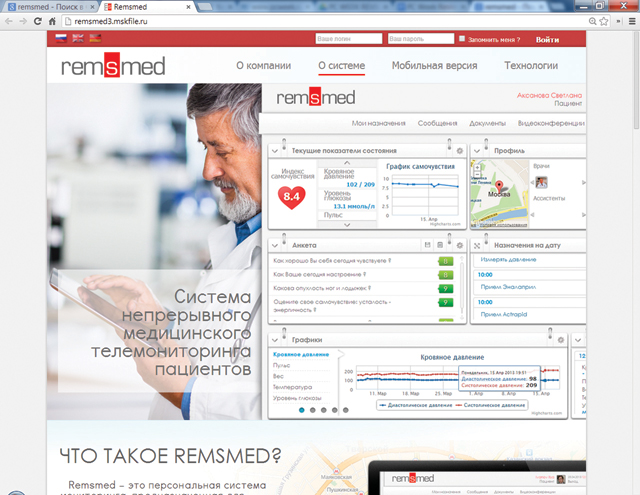Click the heart wellbeing index 8.4
640x495 pixels.
point(291,197)
